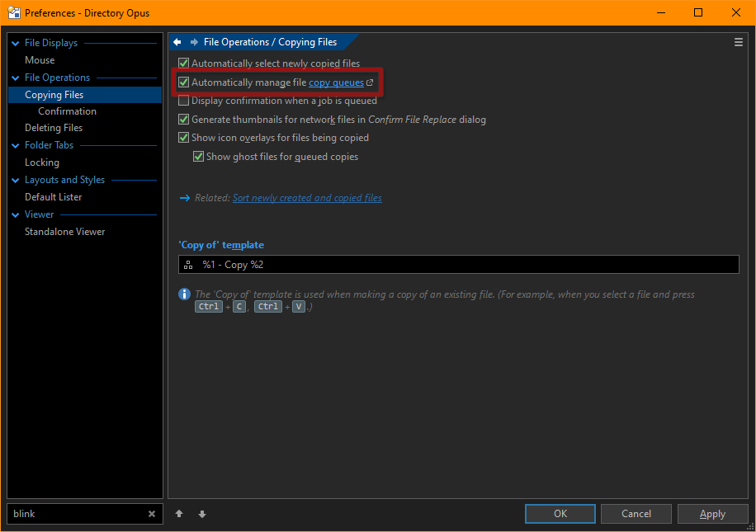Open the hamburger menu at top right
The image size is (756, 532).
tap(738, 42)
